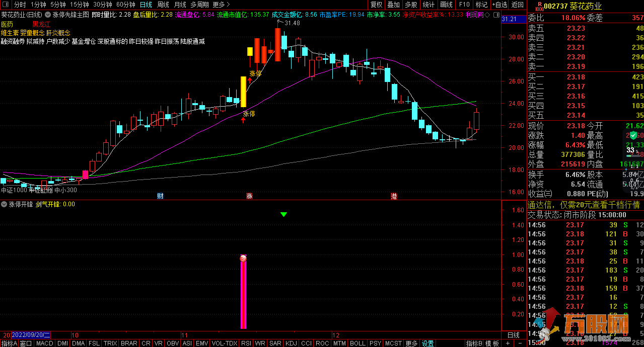Switch to the 15分钟 period
This screenshot has width=644, height=347.
(80, 5)
